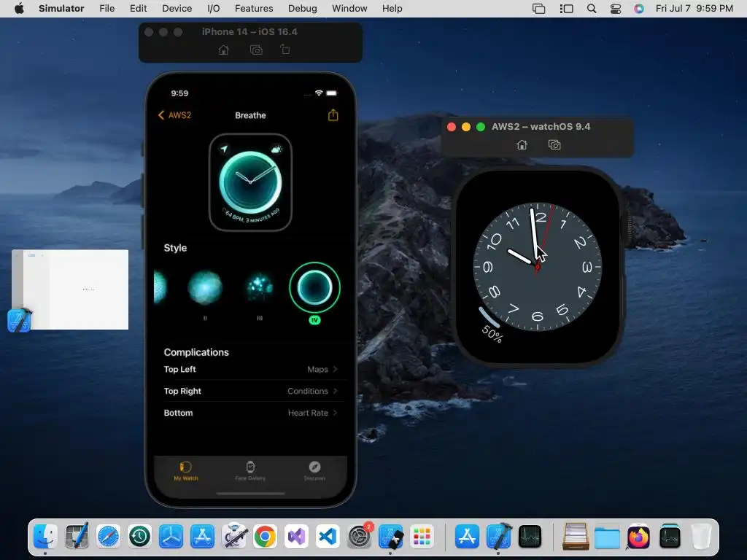Click Stage Manager icon in menu bar
This screenshot has width=747, height=560.
(x=566, y=9)
